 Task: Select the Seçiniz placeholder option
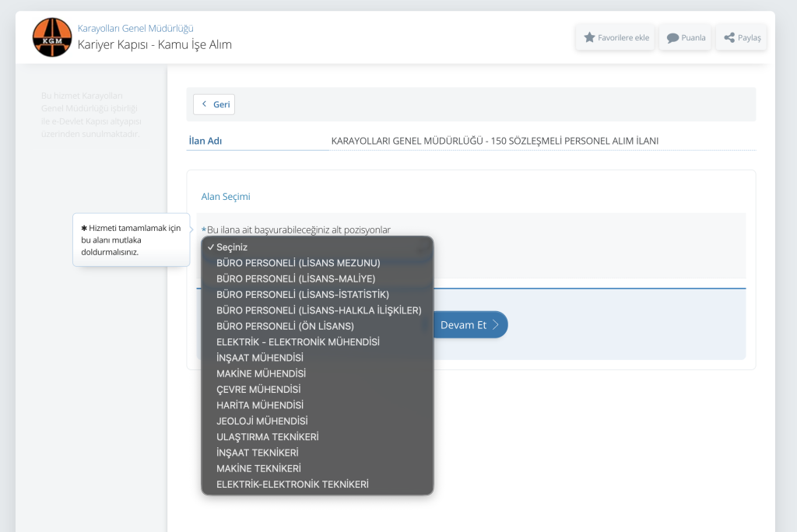[x=232, y=247]
